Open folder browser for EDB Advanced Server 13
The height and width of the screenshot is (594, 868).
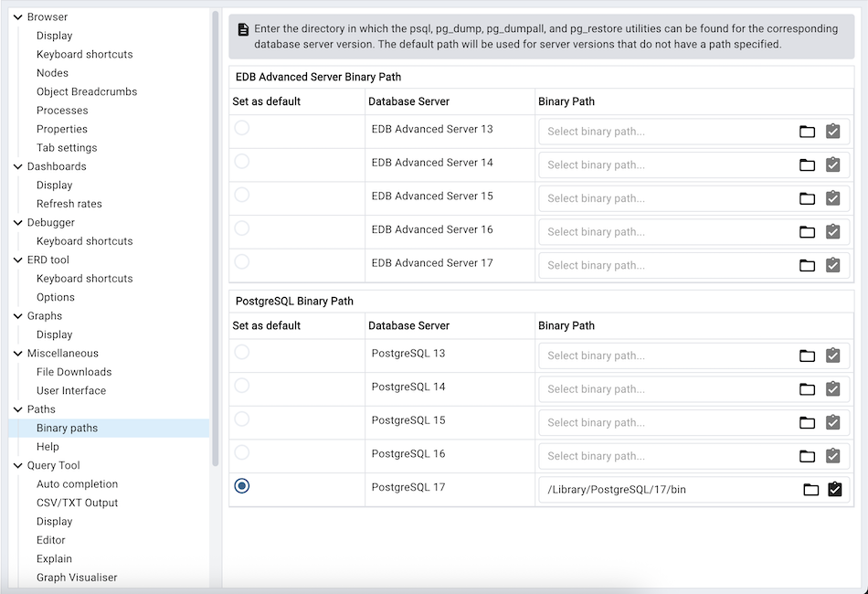pyautogui.click(x=807, y=131)
